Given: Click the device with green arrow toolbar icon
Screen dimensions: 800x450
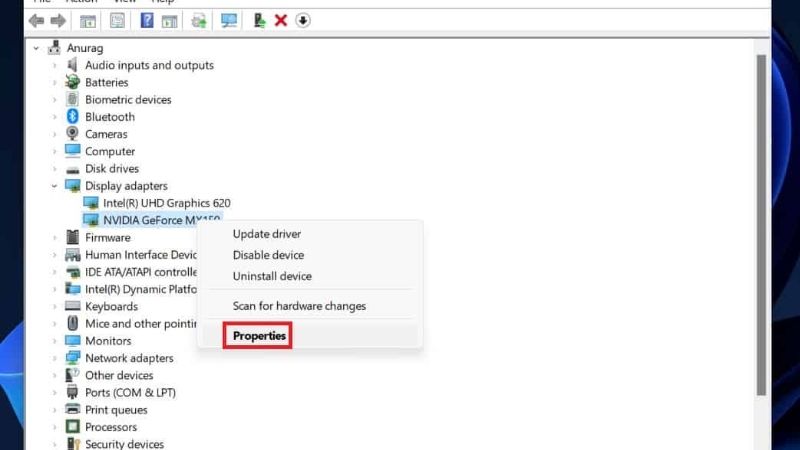Looking at the screenshot, I should tap(259, 20).
